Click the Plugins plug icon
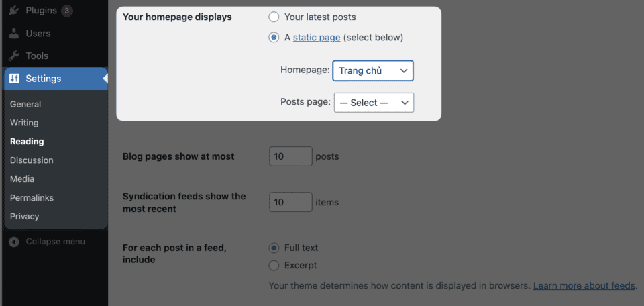This screenshot has height=306, width=644. click(14, 11)
